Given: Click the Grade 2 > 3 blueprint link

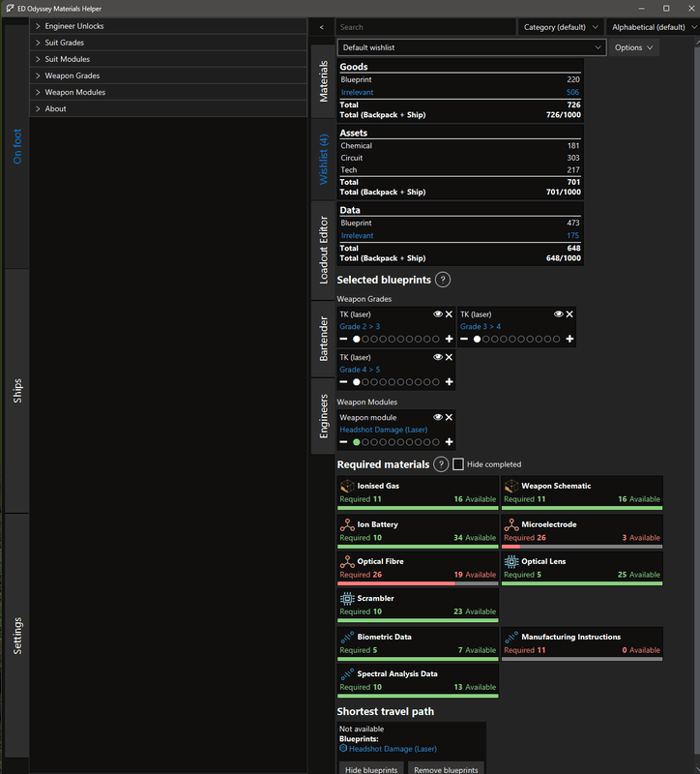Looking at the screenshot, I should click(360, 326).
